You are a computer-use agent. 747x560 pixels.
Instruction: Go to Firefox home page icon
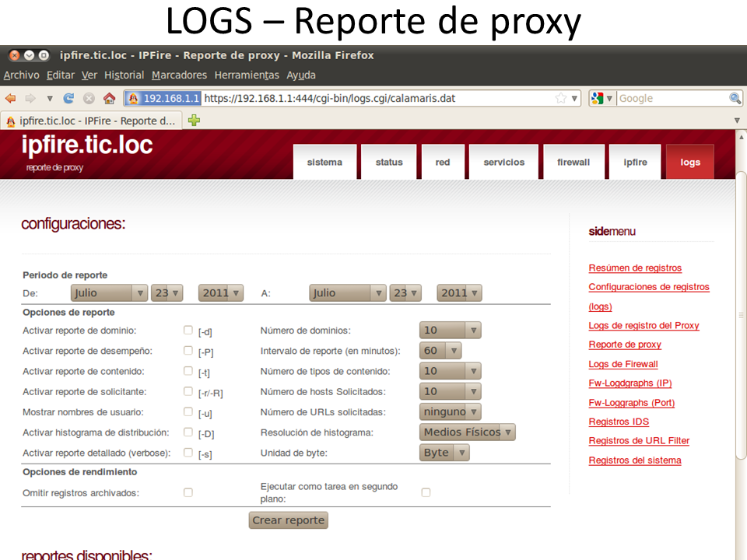(x=109, y=99)
